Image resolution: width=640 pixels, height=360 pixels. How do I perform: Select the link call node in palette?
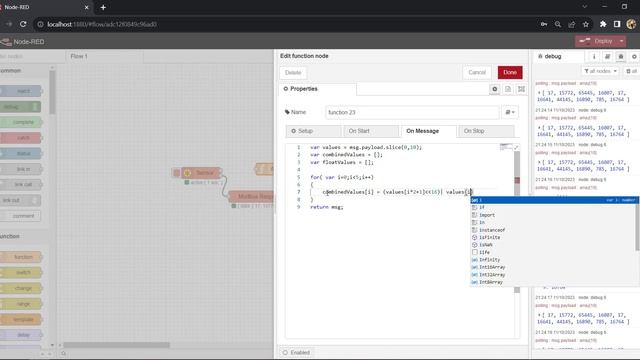[x=20, y=184]
